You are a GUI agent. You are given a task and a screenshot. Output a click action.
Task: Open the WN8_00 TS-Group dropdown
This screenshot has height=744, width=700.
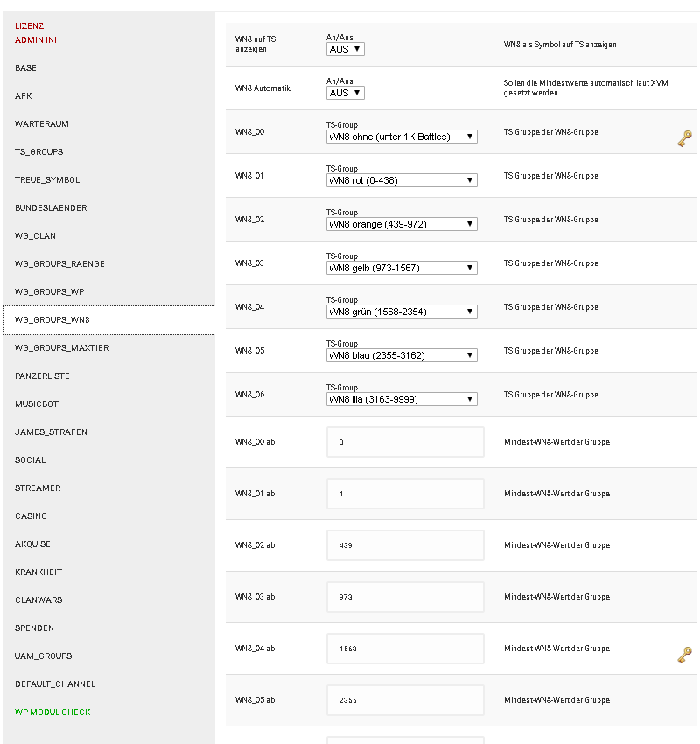click(402, 137)
